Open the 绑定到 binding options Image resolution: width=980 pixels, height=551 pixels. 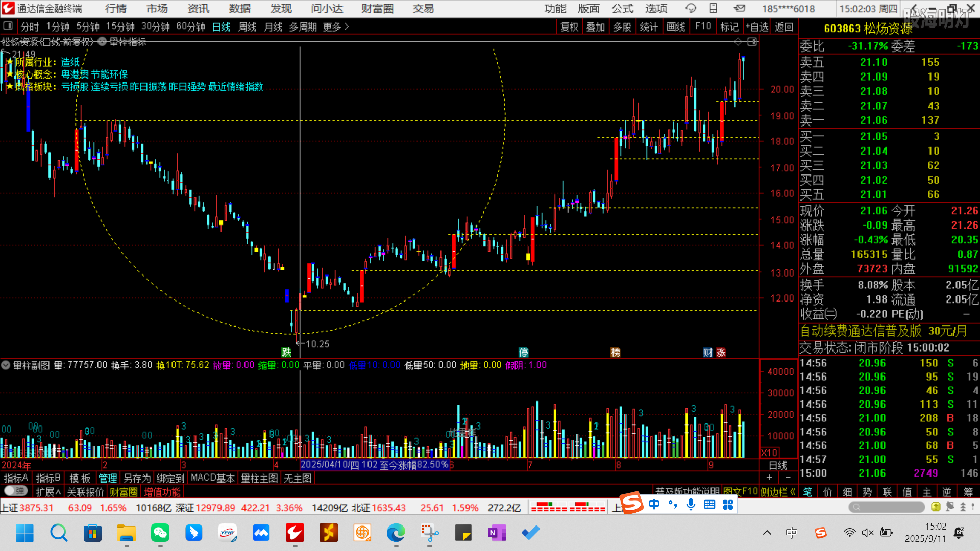[x=170, y=478]
